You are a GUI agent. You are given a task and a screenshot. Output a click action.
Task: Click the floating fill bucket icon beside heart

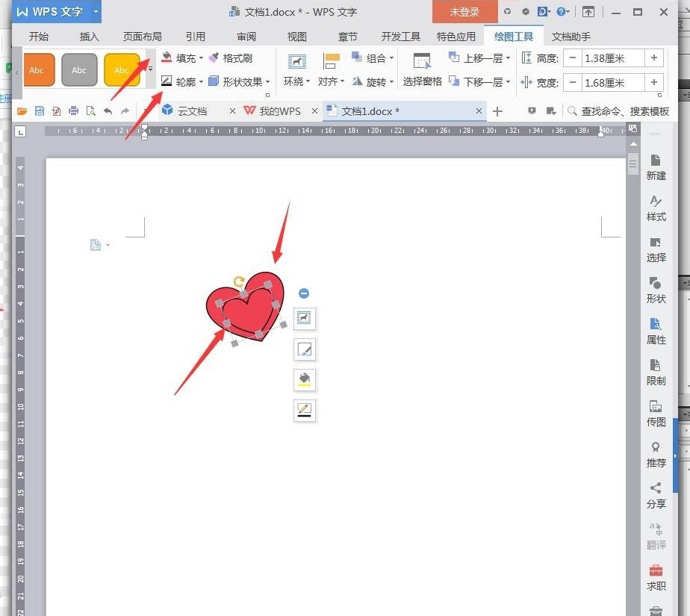(x=304, y=380)
